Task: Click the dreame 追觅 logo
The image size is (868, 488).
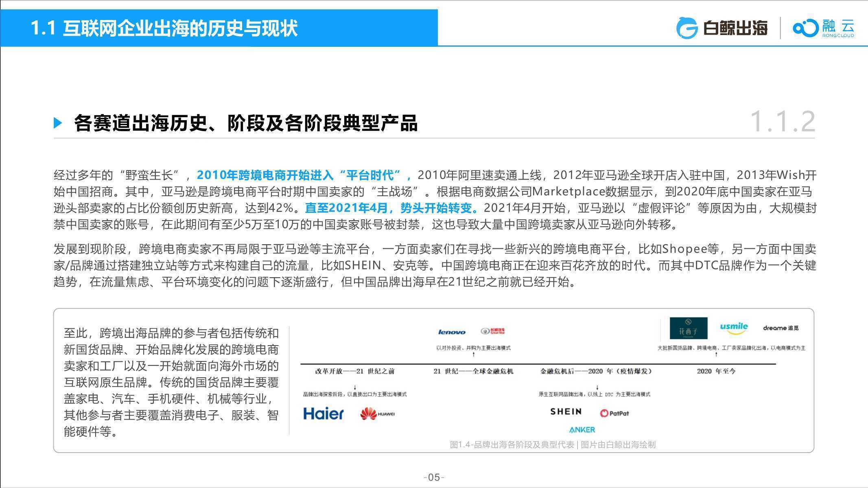Action: click(781, 328)
